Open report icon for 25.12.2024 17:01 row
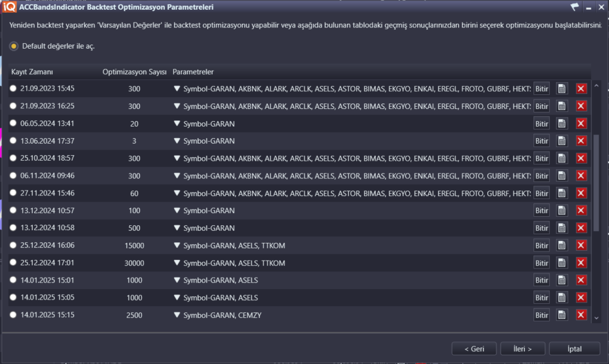 [561, 263]
